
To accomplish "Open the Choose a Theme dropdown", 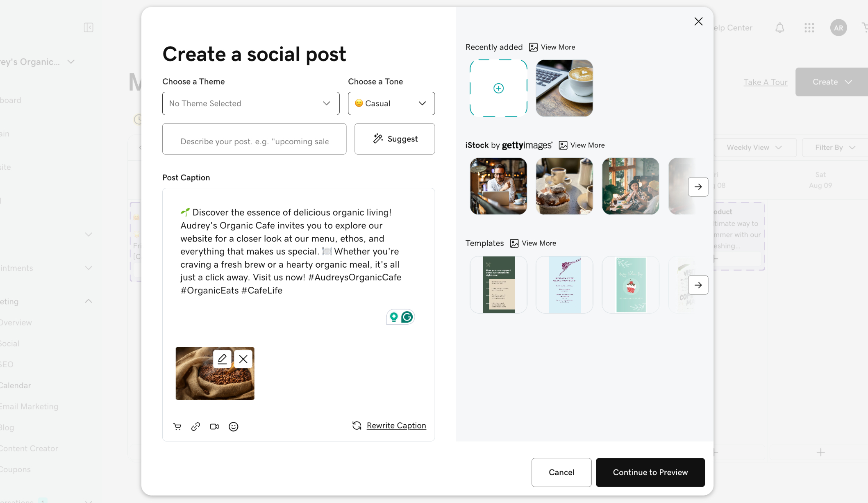I will pyautogui.click(x=251, y=103).
